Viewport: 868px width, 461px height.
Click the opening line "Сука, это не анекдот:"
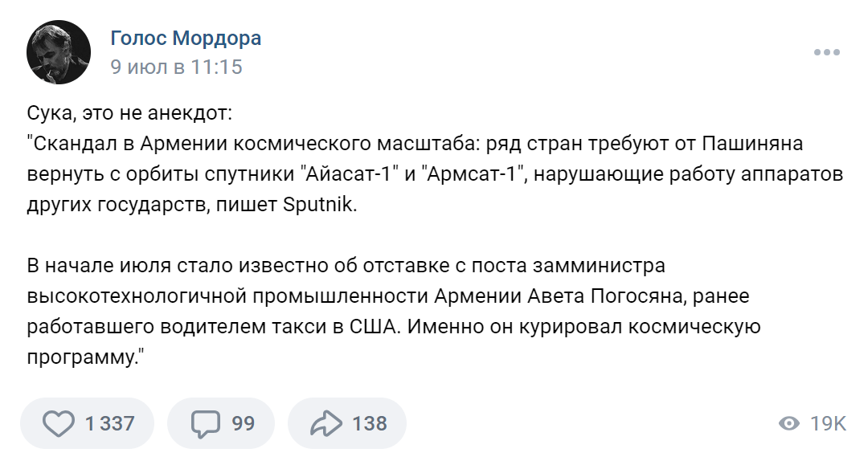(x=129, y=113)
